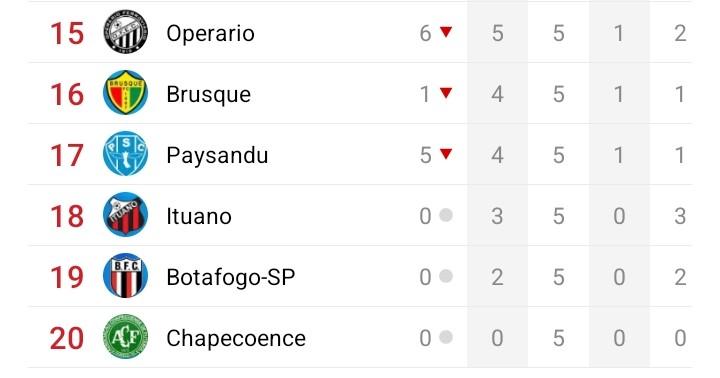
Task: Open the Paysandu team name link
Action: pyautogui.click(x=217, y=156)
